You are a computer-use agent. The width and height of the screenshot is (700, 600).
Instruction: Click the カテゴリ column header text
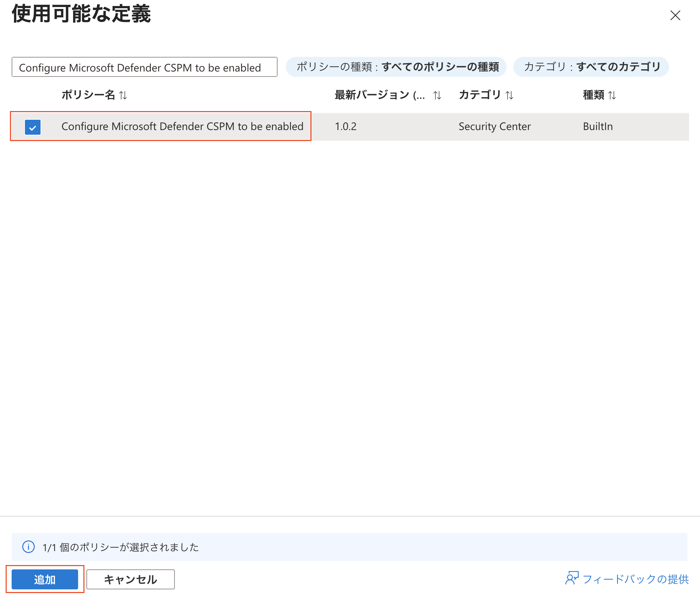tap(480, 95)
